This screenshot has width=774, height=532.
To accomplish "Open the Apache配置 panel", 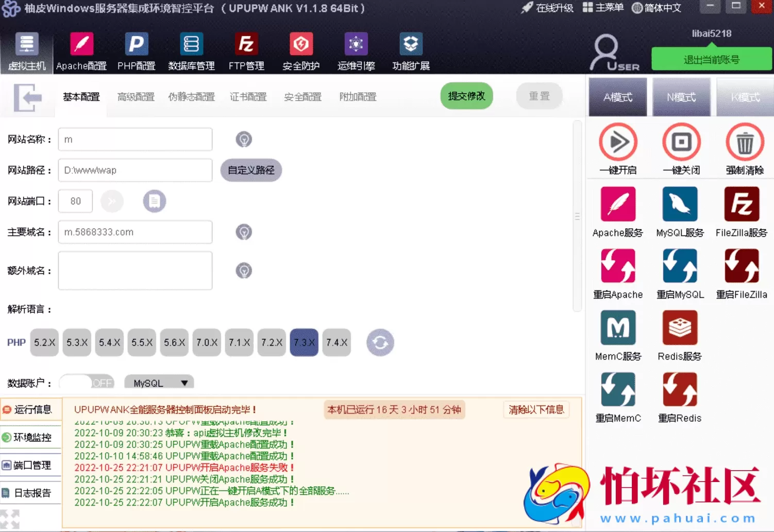I will tap(81, 52).
